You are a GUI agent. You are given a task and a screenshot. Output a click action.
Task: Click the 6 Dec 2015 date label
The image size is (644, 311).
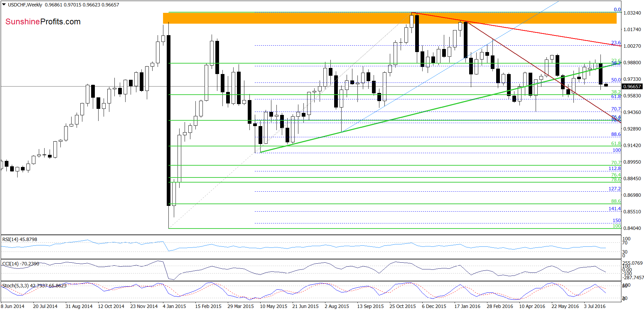tap(434, 306)
